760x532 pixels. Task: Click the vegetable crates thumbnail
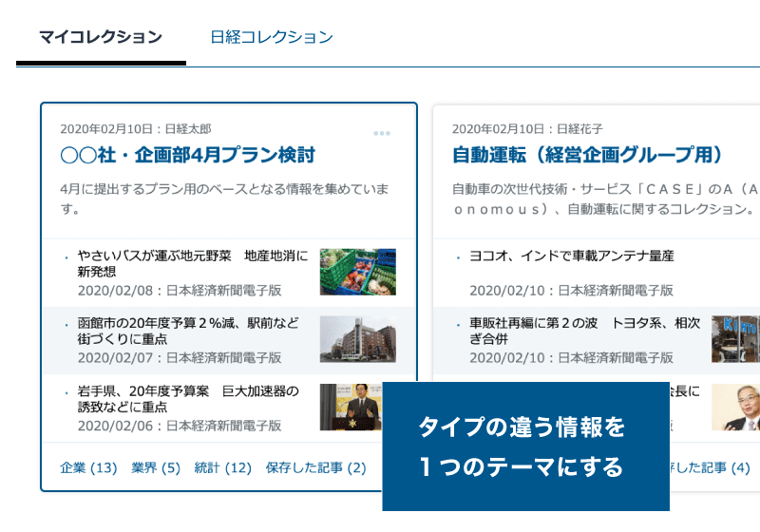pos(358,272)
